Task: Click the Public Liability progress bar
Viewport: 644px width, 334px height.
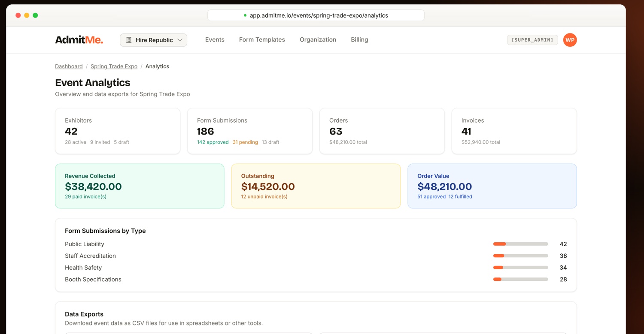Action: coord(520,244)
